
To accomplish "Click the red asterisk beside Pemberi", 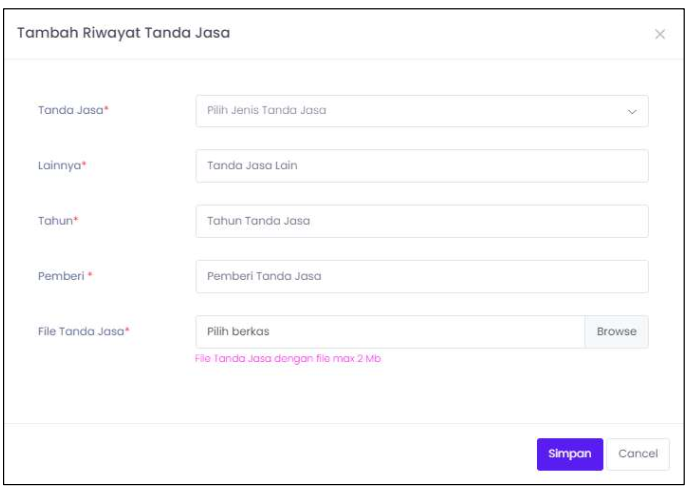I will (90, 275).
